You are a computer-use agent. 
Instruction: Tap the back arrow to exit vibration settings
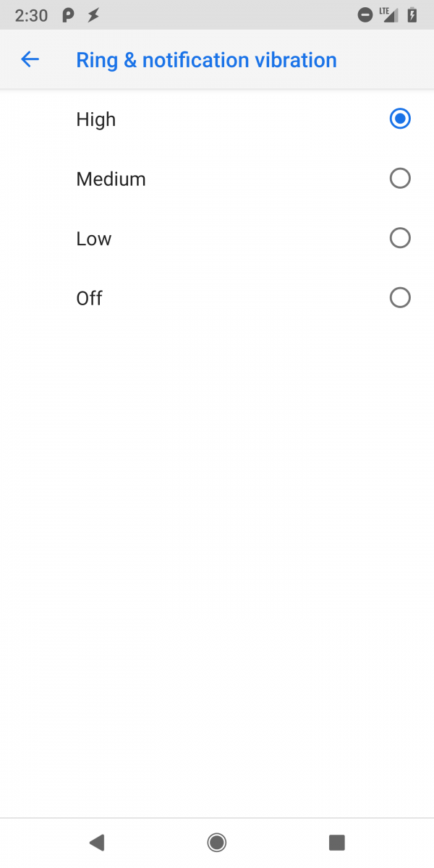click(30, 59)
